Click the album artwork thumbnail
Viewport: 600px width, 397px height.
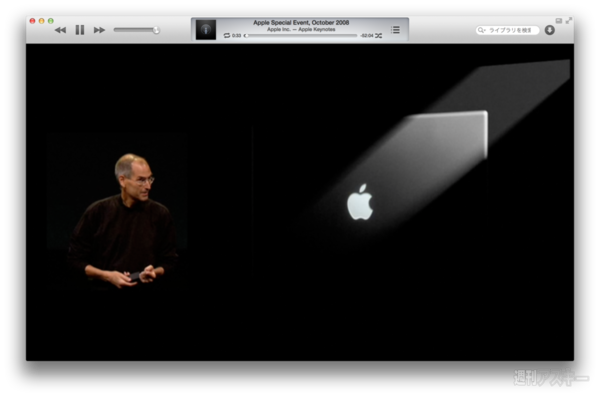point(206,29)
